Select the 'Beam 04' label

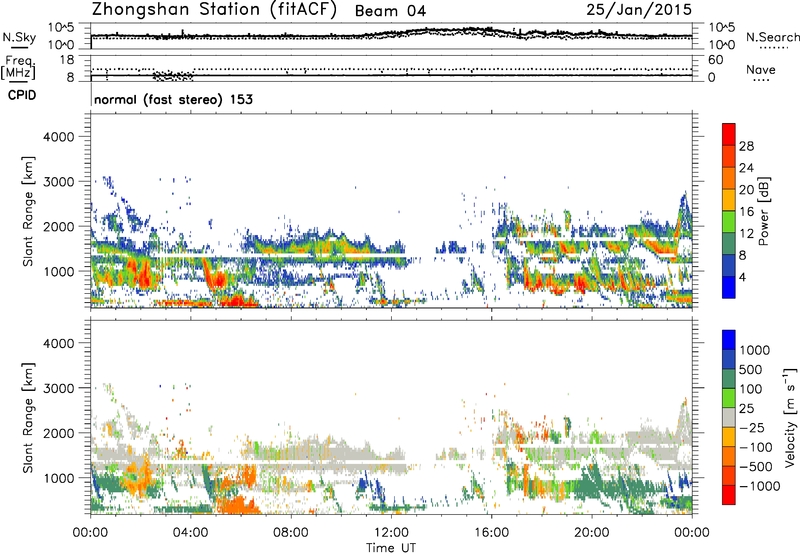[x=390, y=11]
